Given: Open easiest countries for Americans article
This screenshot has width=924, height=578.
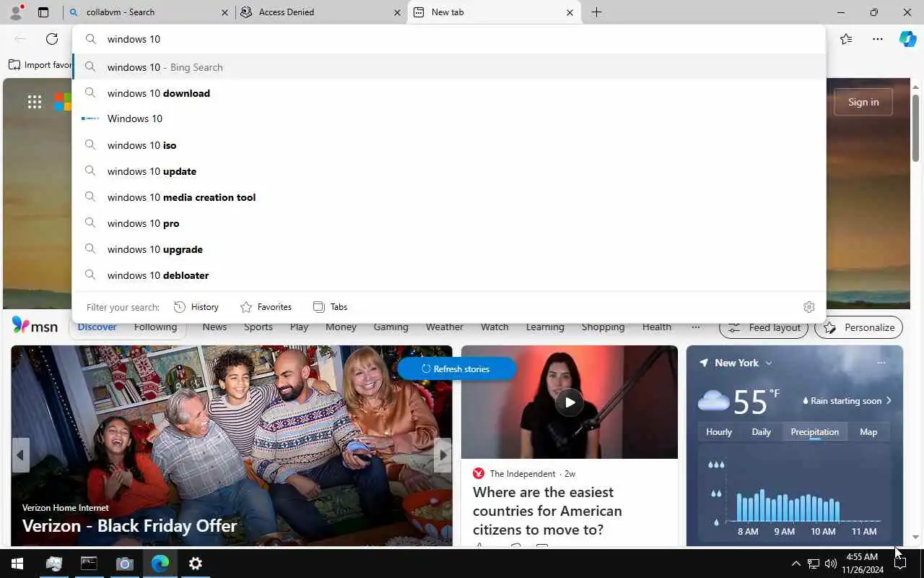Looking at the screenshot, I should click(547, 511).
